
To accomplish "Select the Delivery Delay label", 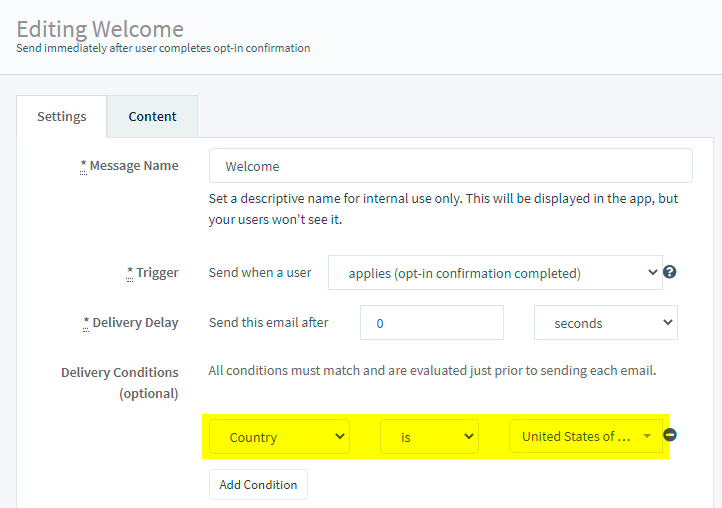I will click(x=133, y=322).
